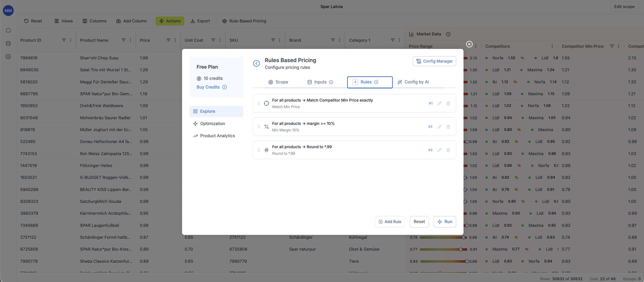The image size is (644, 282).
Task: Grab the drag handle of rule #2
Action: (x=259, y=127)
